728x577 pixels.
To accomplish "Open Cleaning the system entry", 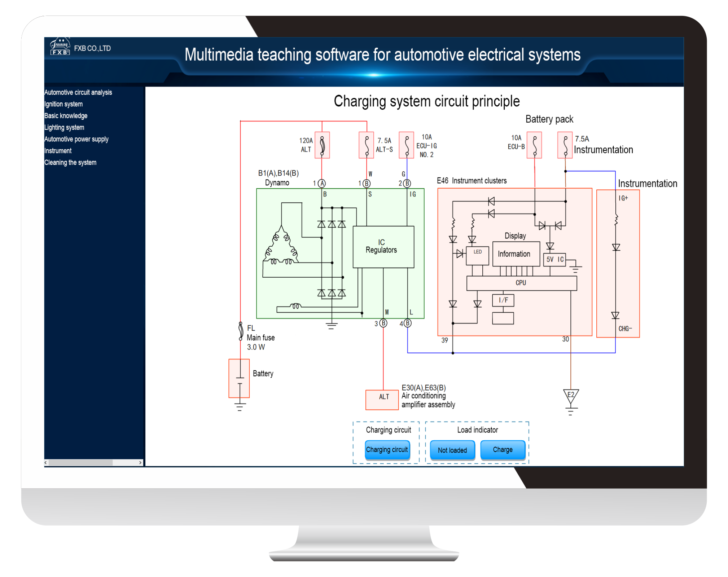I will [x=70, y=163].
